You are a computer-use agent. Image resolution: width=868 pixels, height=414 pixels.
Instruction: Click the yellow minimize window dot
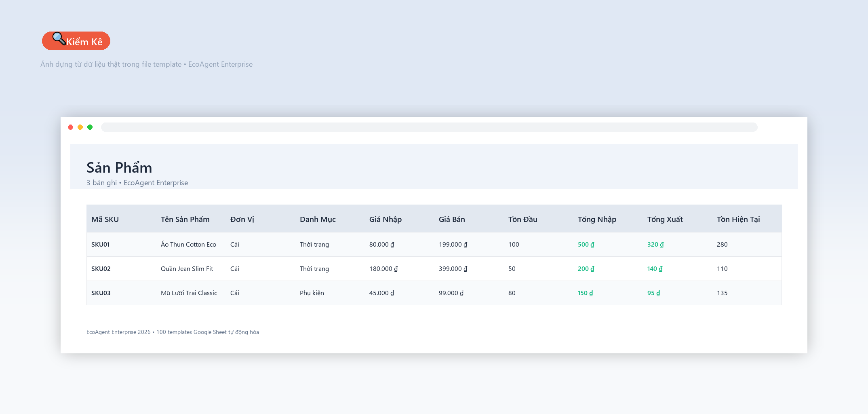tap(80, 127)
